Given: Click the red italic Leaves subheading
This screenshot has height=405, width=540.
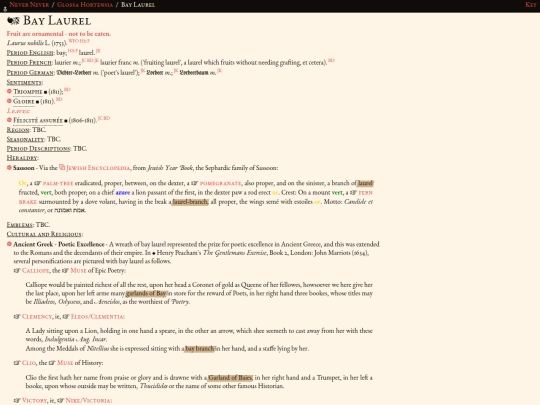Looking at the screenshot, I should click(18, 111).
